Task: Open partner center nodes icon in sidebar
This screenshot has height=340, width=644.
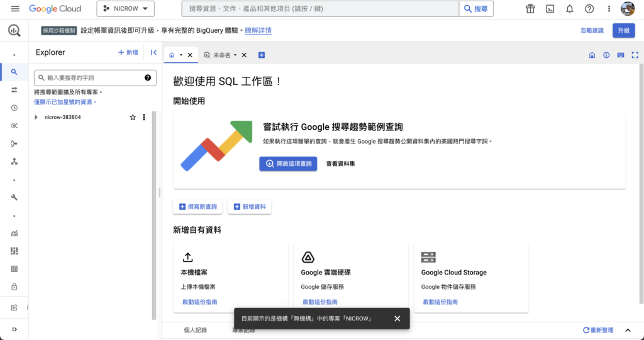Action: click(14, 162)
